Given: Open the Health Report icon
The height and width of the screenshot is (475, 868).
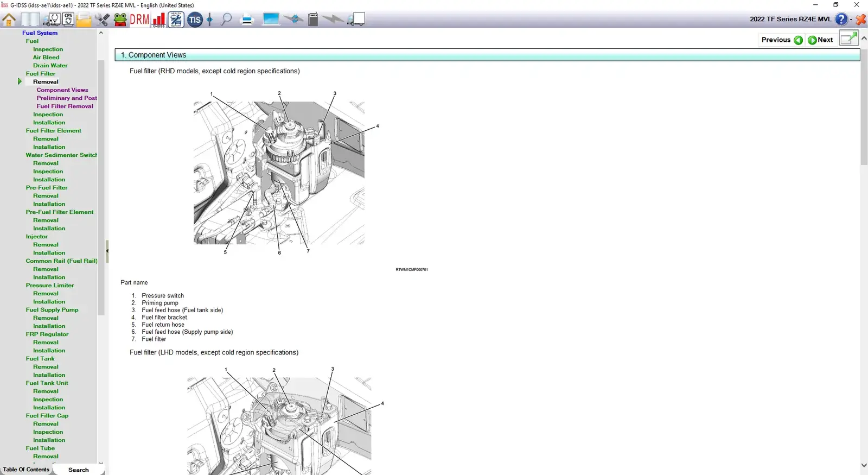Looking at the screenshot, I should coord(176,20).
